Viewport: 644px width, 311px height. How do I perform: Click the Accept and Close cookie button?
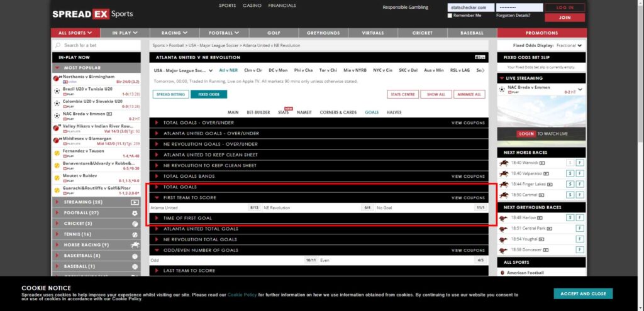[583, 293]
